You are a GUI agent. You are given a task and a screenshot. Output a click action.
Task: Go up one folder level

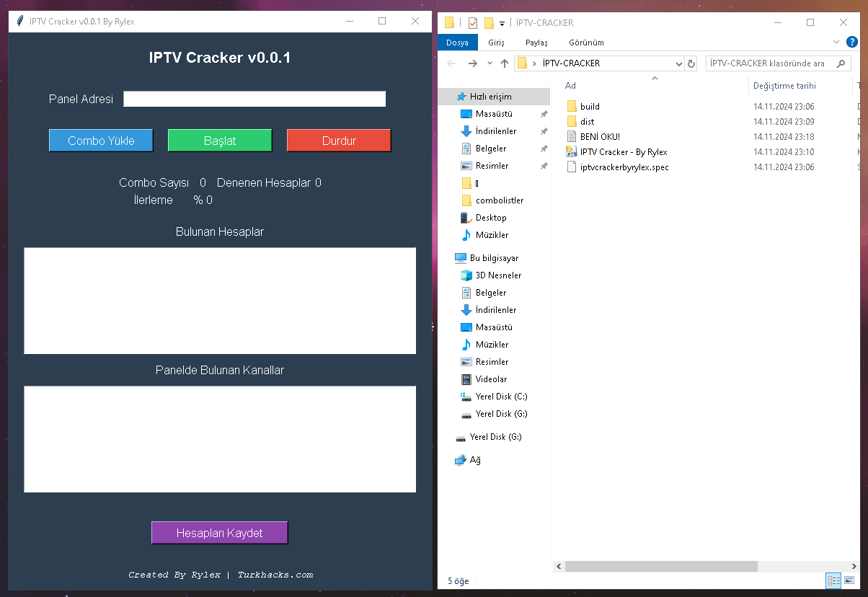[x=505, y=63]
